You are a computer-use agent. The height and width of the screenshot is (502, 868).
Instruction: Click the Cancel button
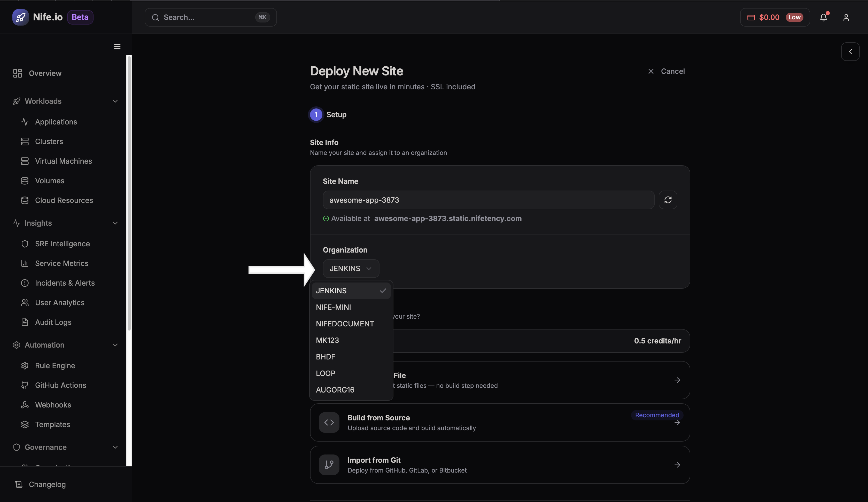coord(666,71)
